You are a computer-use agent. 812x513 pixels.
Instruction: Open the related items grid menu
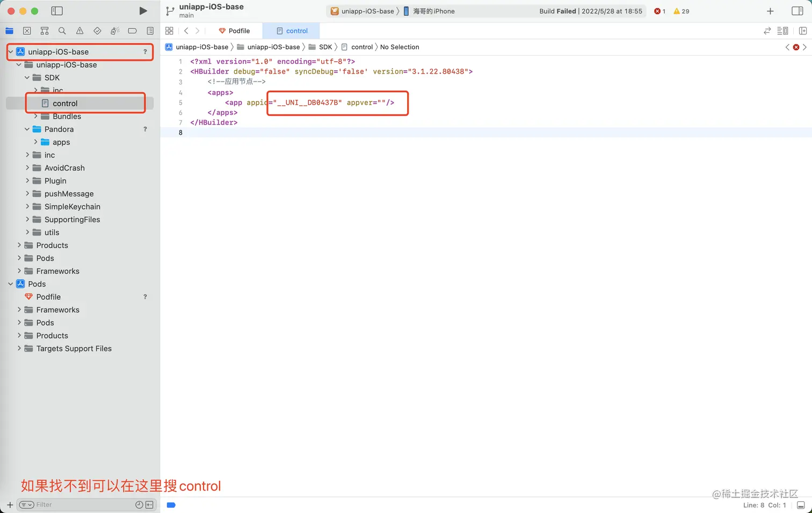[169, 31]
